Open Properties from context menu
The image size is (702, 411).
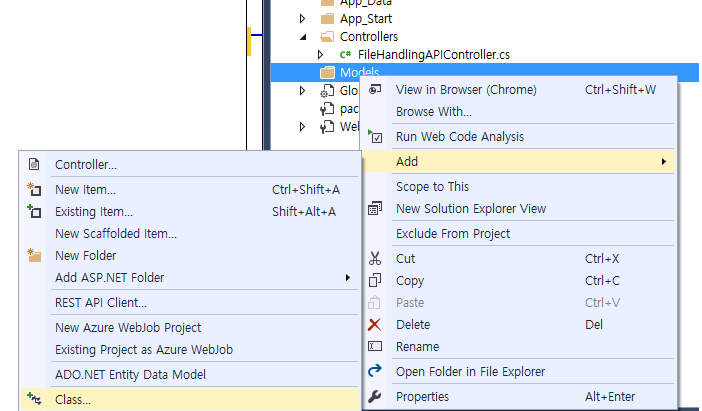tap(519, 397)
